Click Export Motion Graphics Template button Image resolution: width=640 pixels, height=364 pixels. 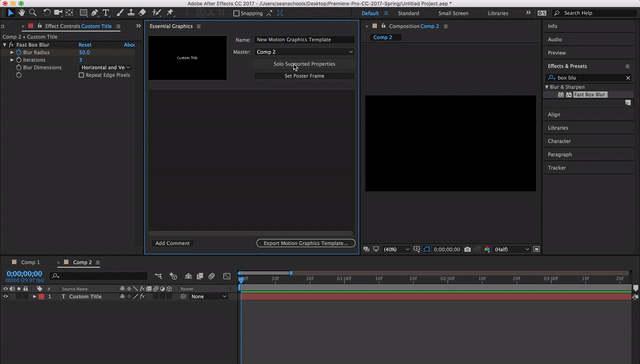click(x=306, y=243)
